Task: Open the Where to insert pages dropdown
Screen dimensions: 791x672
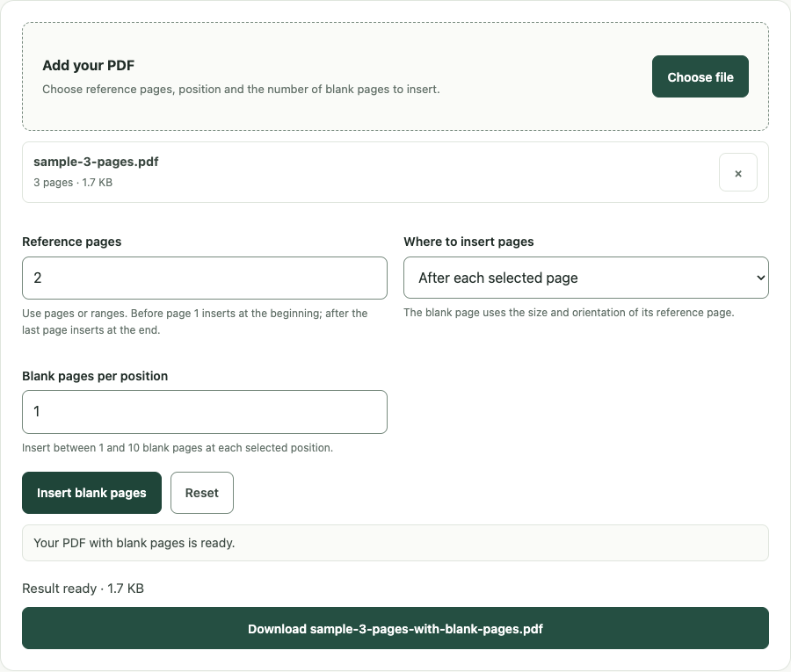Action: [586, 278]
